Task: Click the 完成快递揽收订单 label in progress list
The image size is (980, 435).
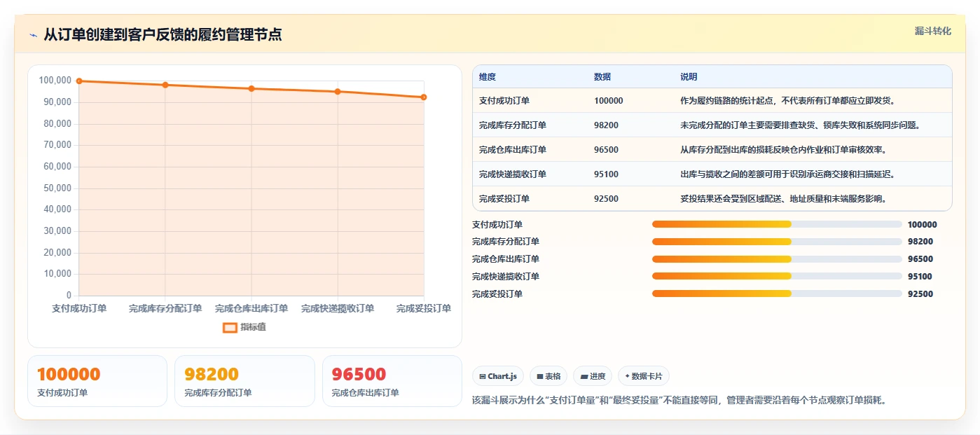Action: click(506, 277)
